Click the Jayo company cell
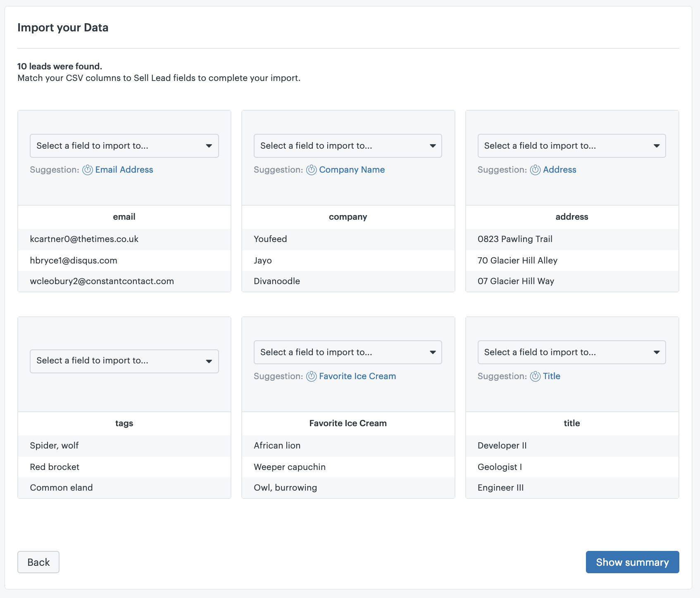The image size is (700, 598). (x=348, y=261)
